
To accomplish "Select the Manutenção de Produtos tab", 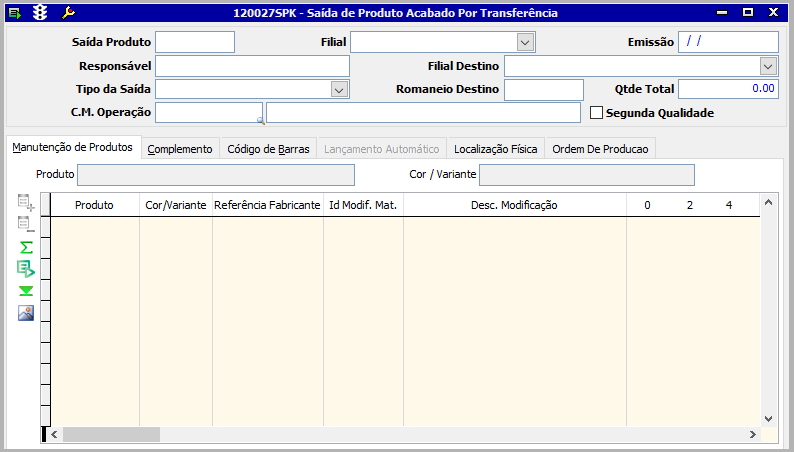I will (x=72, y=147).
